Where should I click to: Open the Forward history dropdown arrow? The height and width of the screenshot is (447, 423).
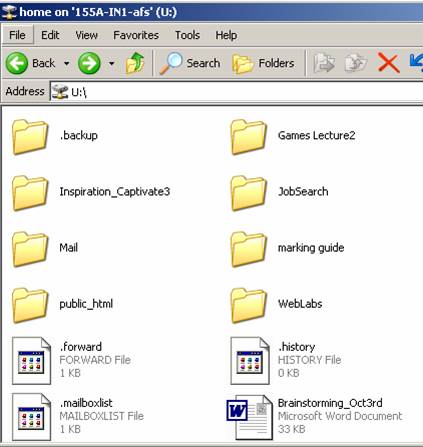112,63
